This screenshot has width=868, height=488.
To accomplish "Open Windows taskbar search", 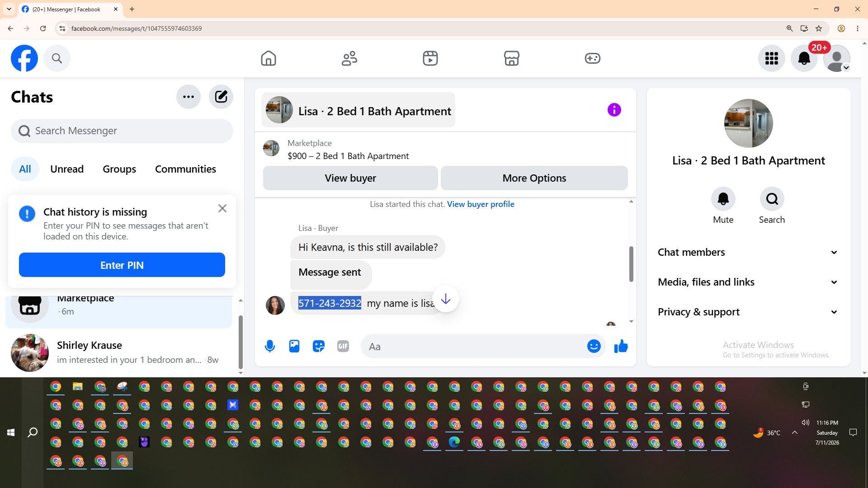I will coord(33,433).
